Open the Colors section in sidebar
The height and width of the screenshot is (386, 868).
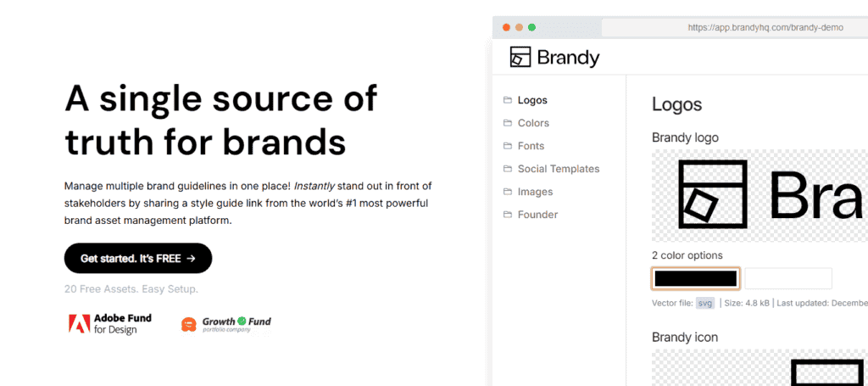tap(533, 123)
